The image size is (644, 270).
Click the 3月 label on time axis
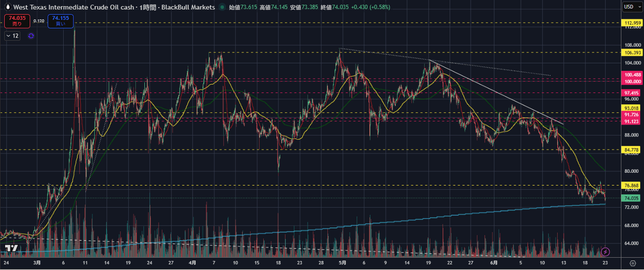pos(36,264)
